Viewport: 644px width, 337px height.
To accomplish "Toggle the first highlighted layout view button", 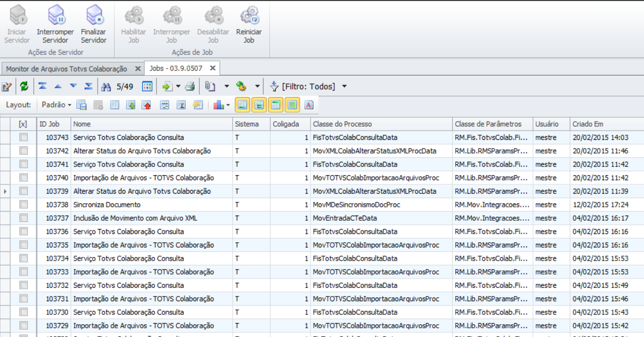I will pyautogui.click(x=242, y=105).
